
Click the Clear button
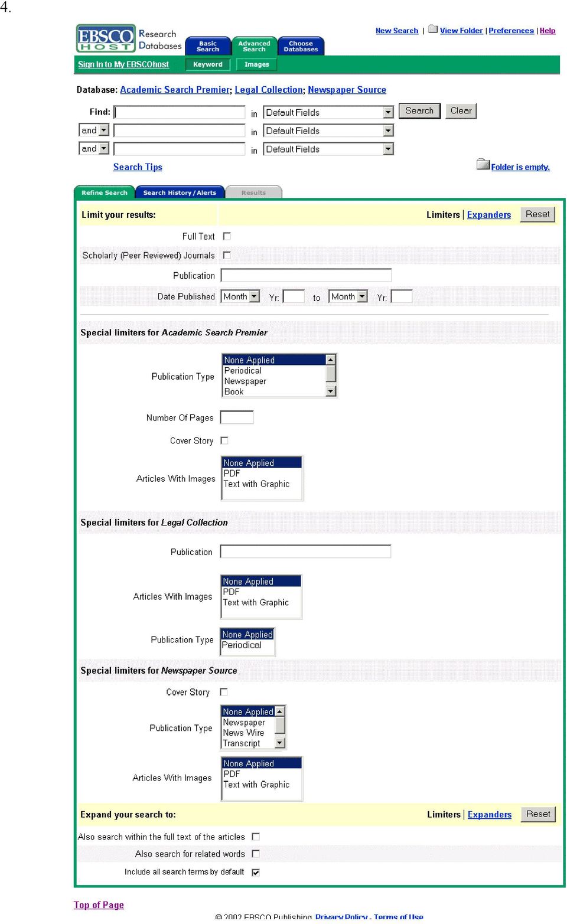pyautogui.click(x=461, y=110)
